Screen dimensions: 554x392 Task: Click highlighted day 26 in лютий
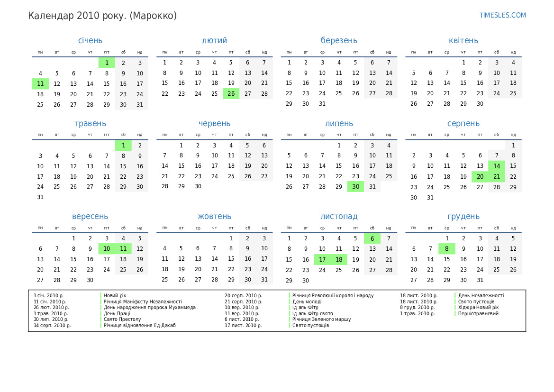point(231,94)
